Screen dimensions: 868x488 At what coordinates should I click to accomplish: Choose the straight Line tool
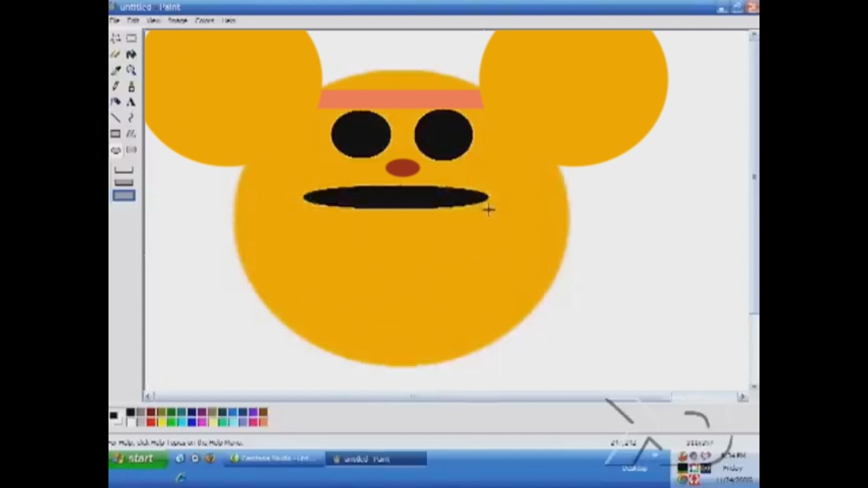115,118
